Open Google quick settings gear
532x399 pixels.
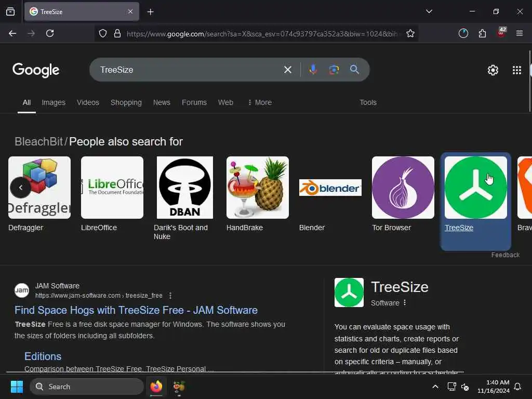click(x=493, y=70)
